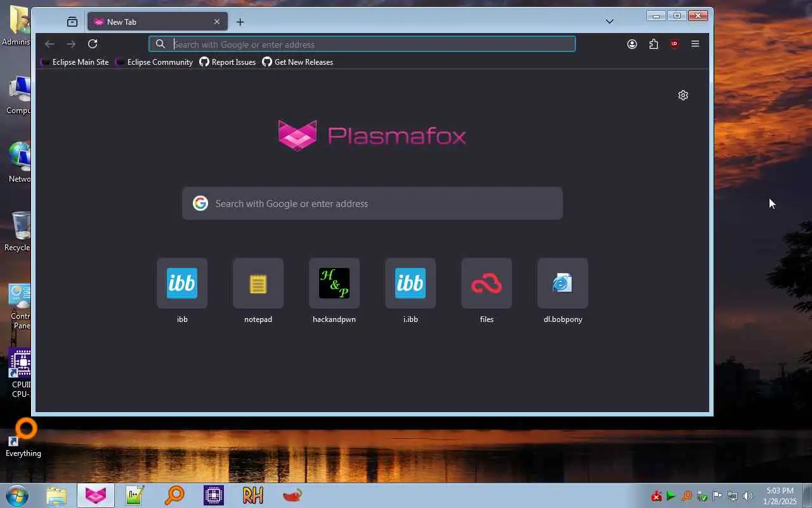
Task: Open Eclipse Main Site bookmark
Action: (x=75, y=62)
